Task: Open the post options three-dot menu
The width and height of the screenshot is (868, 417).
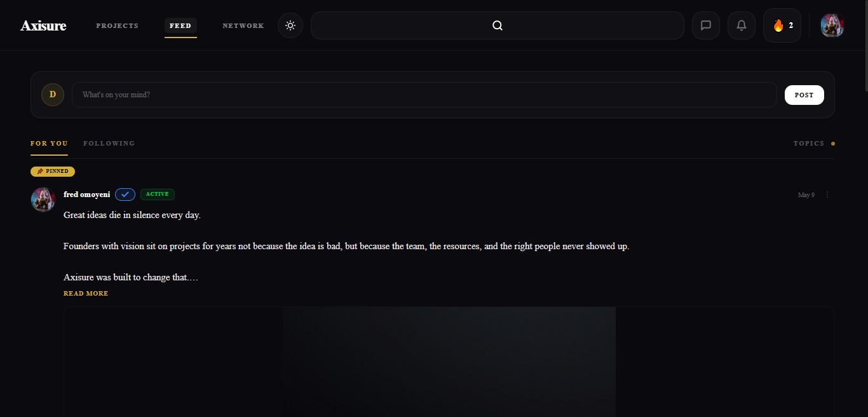Action: (x=827, y=195)
